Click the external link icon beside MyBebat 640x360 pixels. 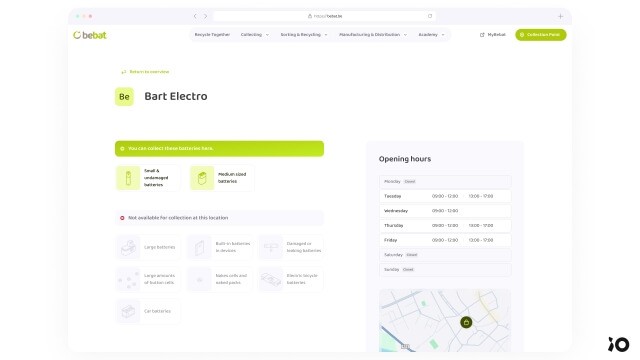point(482,35)
